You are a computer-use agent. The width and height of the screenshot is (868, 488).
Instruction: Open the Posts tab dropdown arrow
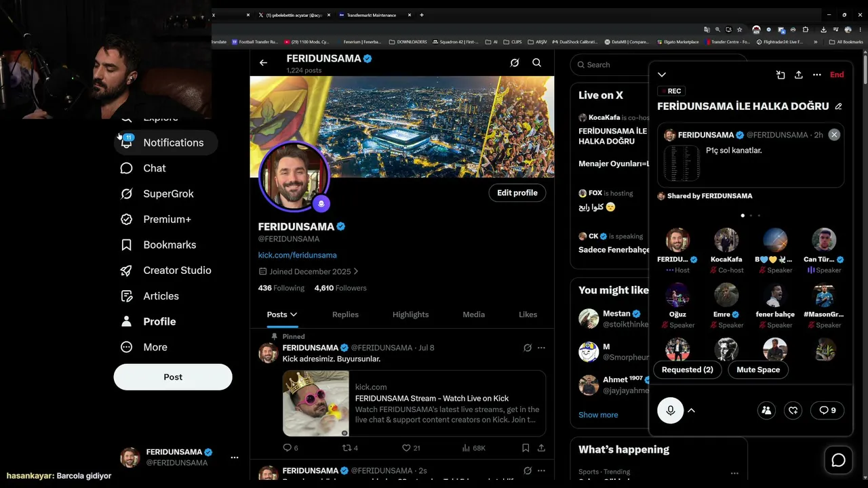click(294, 314)
